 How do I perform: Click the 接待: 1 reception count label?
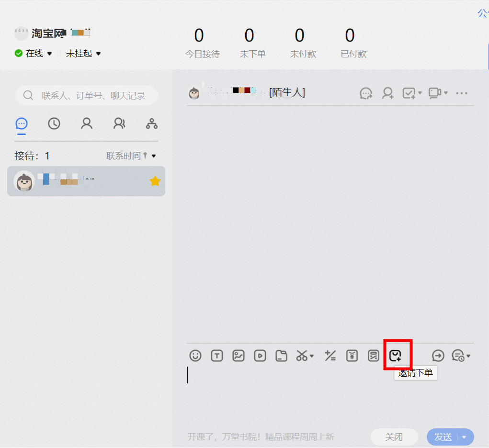click(x=32, y=156)
